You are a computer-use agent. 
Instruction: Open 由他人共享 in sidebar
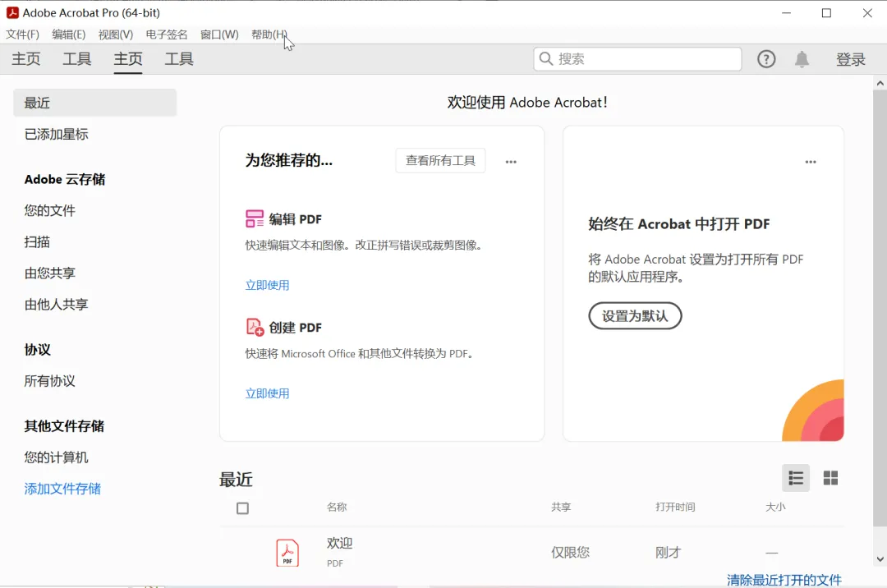[x=56, y=304]
